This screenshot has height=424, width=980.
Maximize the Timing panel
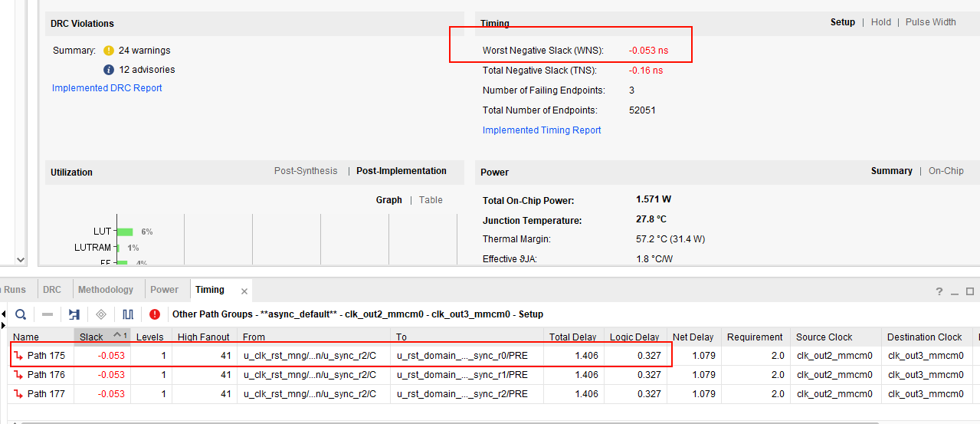coord(970,291)
